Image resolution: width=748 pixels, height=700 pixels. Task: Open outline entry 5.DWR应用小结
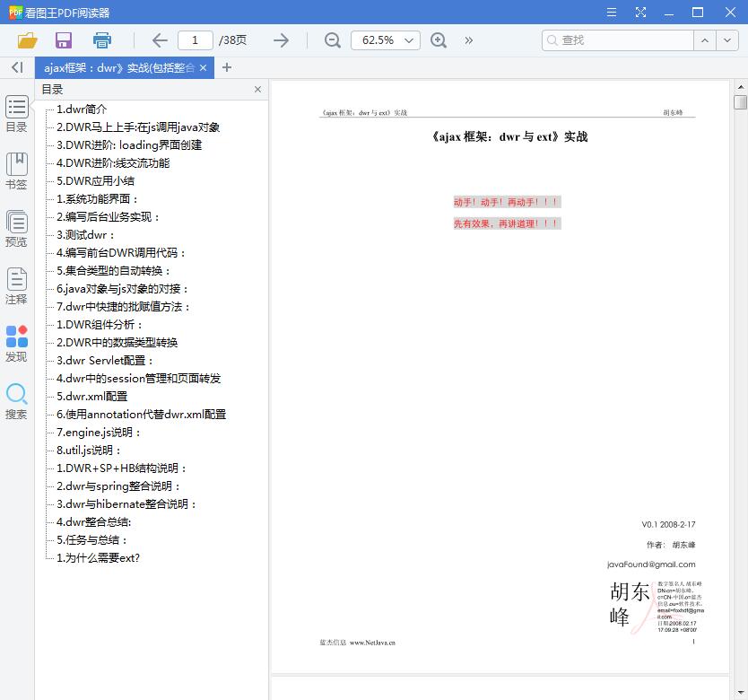[95, 181]
